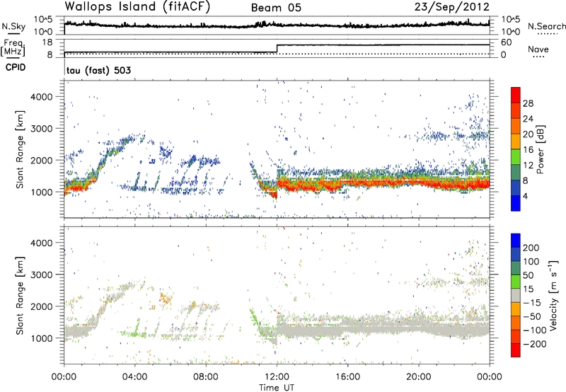Click the "Slant Range [km]" label of power panel

(20, 149)
